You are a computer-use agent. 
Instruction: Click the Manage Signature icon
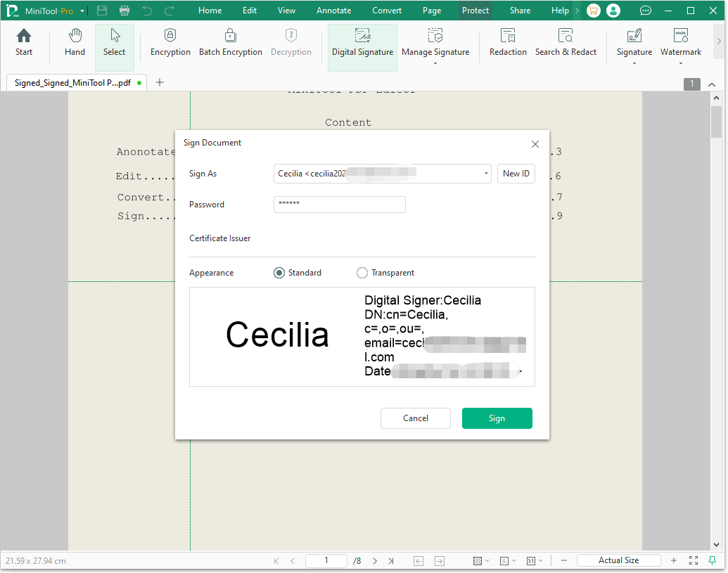(x=435, y=42)
